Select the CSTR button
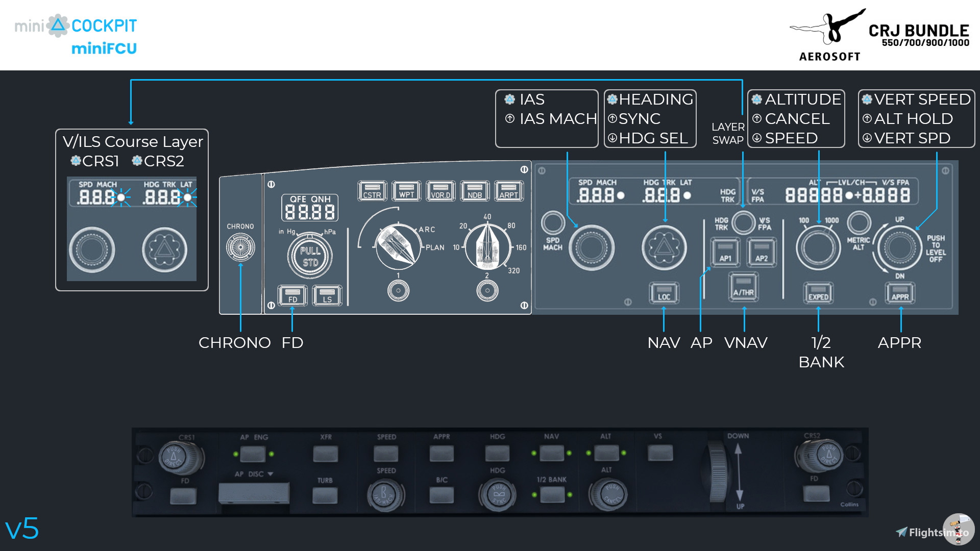 click(372, 191)
